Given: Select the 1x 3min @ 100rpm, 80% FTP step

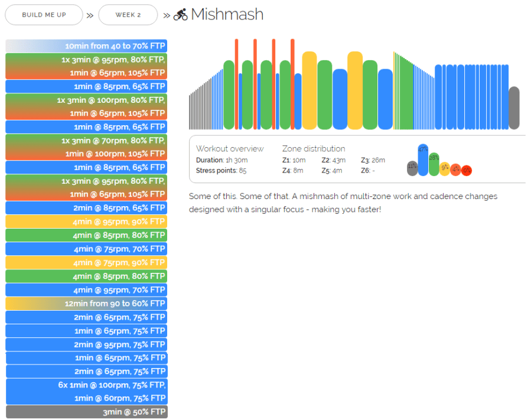Looking at the screenshot, I should pyautogui.click(x=86, y=100).
